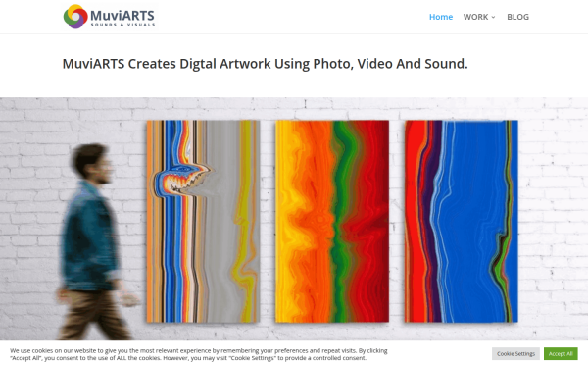588x368 pixels.
Task: Open the WORK menu item
Action: coord(475,17)
